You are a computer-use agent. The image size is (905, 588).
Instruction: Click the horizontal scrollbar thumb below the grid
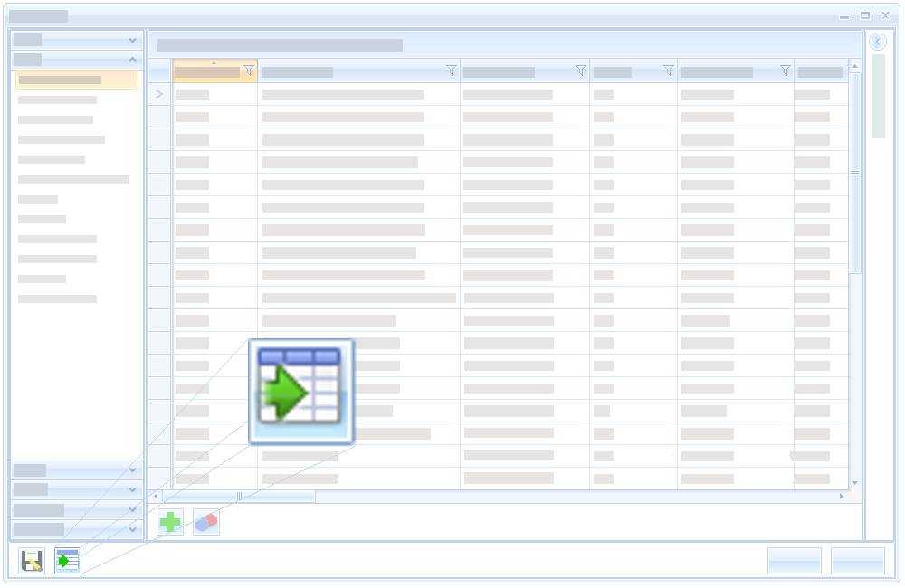[239, 497]
